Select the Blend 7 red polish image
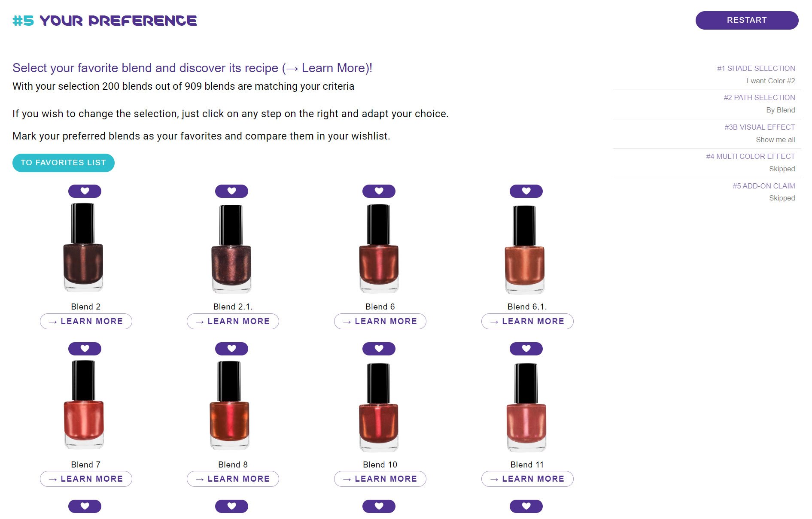Screen dimensions: 812x519 (x=84, y=406)
